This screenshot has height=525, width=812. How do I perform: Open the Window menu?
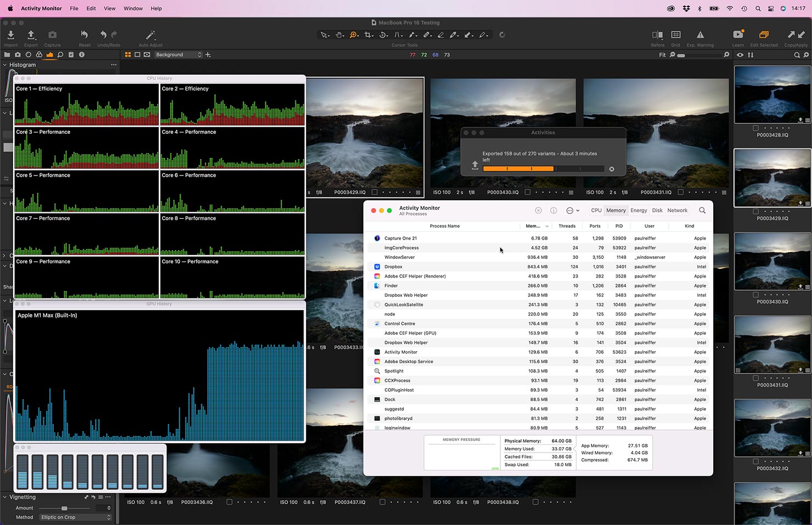coord(133,8)
